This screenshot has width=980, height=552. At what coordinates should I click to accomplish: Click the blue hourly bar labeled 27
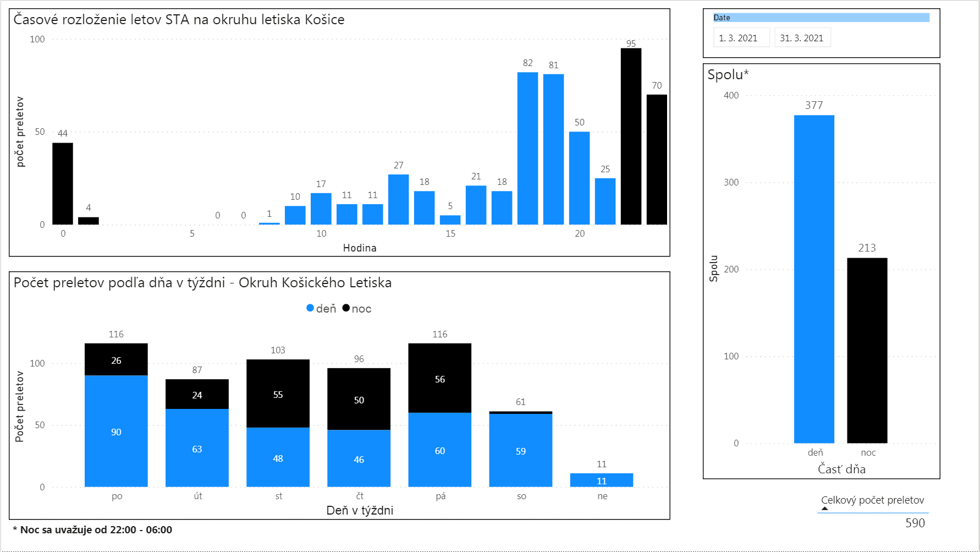tap(398, 199)
